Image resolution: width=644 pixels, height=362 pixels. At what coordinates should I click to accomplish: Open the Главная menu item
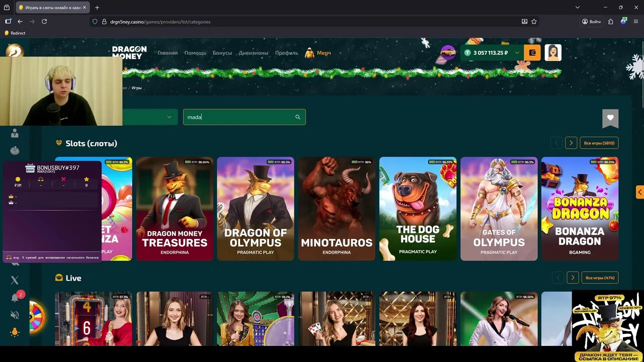point(168,53)
